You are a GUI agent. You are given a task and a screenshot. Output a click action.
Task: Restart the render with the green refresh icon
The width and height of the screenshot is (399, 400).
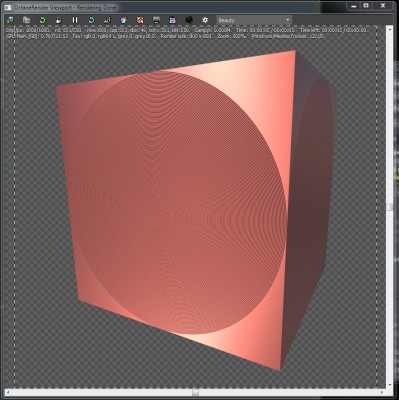[42, 20]
